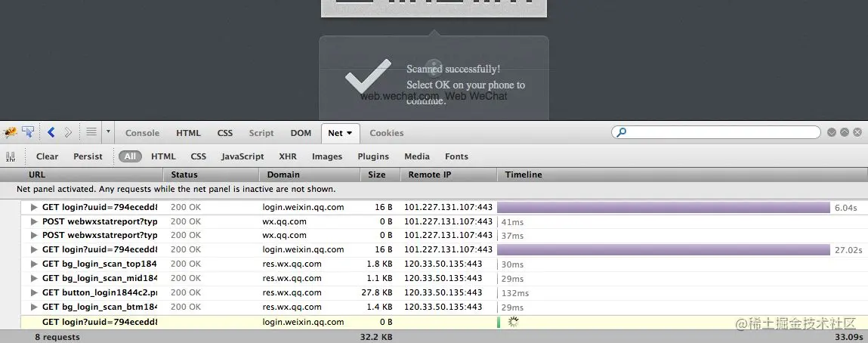This screenshot has width=868, height=343.
Task: Activate the inspect element pointer tool
Action: point(28,132)
